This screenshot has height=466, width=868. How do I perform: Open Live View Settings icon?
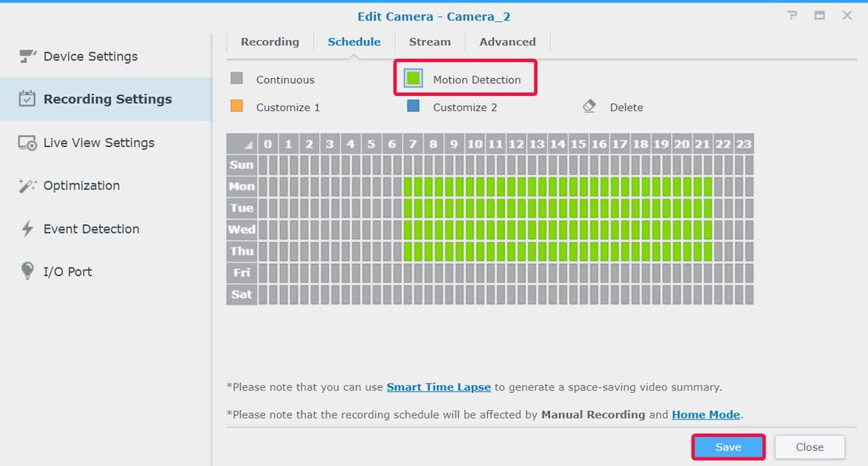tap(27, 143)
